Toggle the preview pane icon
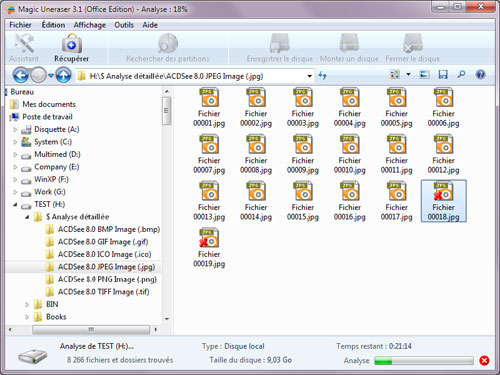This screenshot has height=375, width=500. click(x=424, y=75)
